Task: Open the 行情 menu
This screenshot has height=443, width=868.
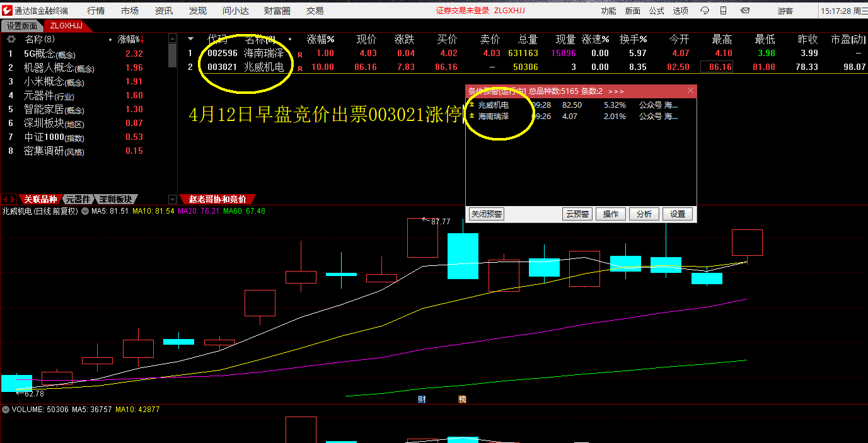Action: [x=96, y=11]
